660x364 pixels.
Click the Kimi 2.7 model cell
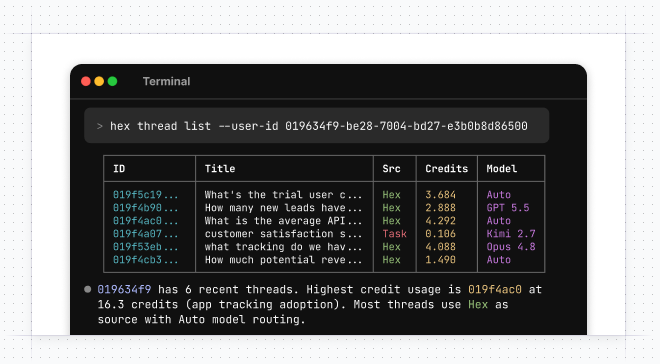point(511,234)
